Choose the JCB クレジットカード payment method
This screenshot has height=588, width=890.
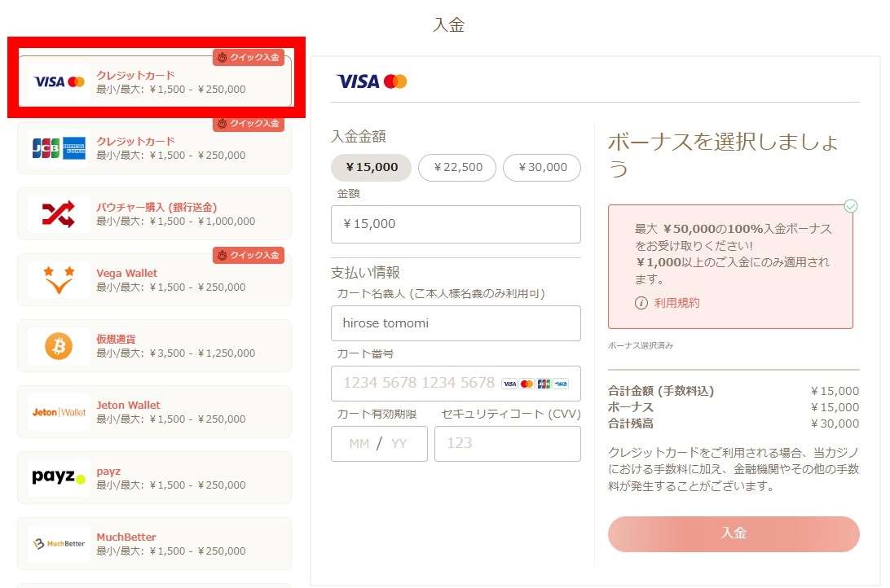(x=155, y=148)
